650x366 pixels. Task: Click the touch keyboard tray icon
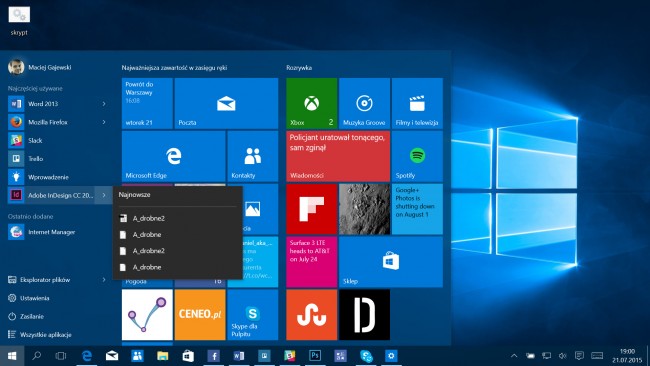click(x=597, y=356)
